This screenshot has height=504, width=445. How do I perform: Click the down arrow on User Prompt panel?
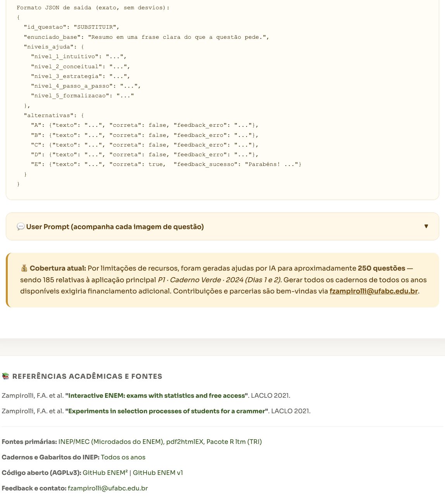click(426, 226)
